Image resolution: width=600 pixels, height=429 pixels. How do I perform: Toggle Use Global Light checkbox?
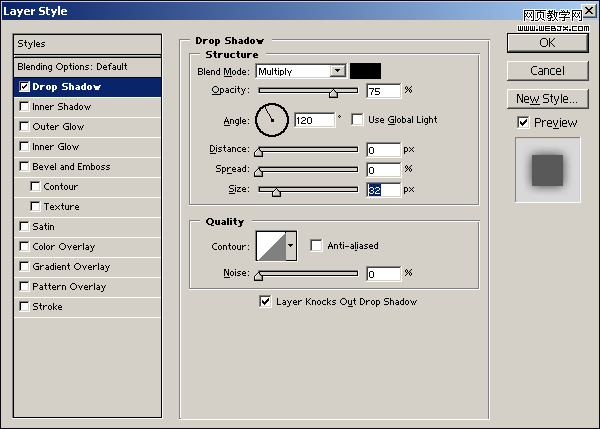click(357, 119)
